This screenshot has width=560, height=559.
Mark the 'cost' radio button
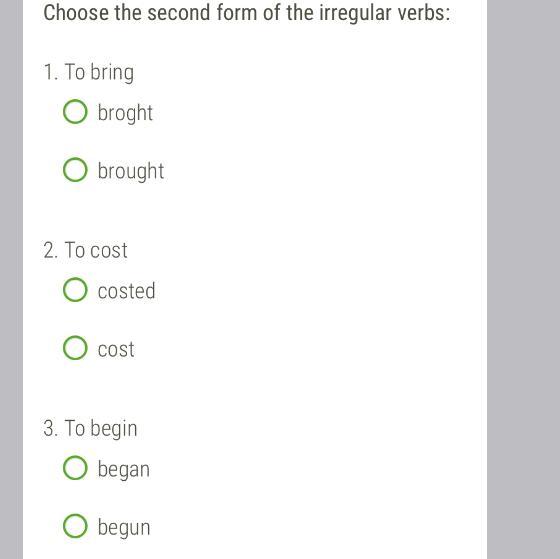click(x=75, y=348)
